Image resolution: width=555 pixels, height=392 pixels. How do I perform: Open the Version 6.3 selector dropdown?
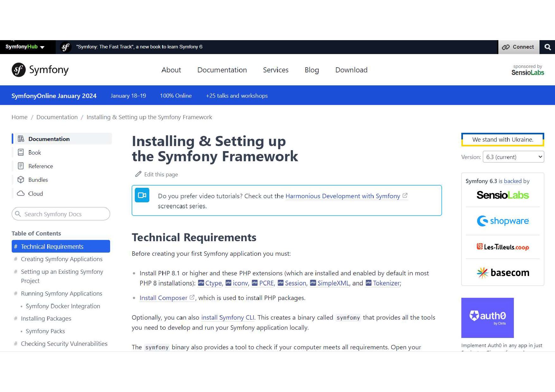tap(513, 157)
